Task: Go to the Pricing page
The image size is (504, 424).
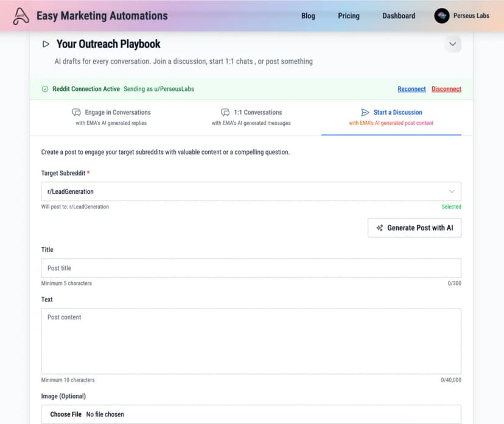Action: click(x=348, y=16)
